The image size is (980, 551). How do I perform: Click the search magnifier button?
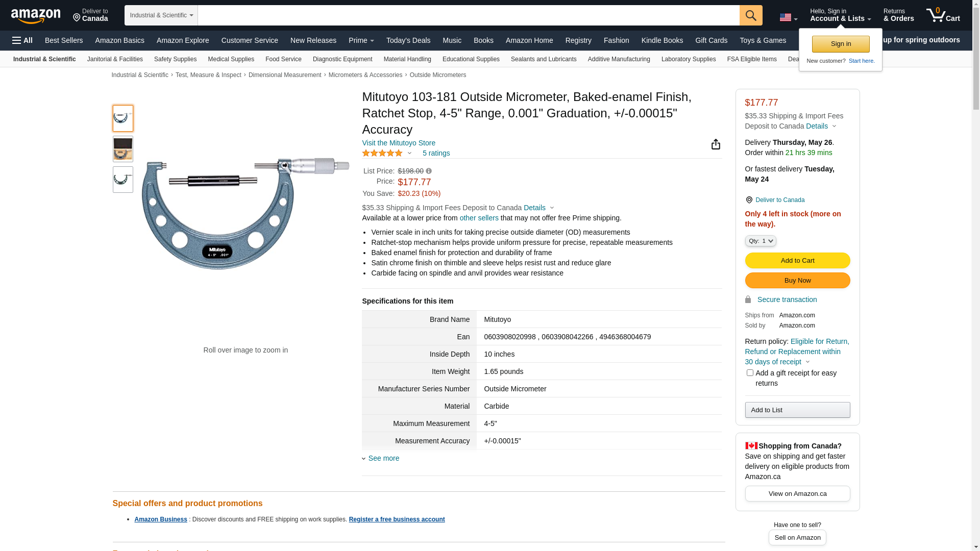[x=750, y=15]
